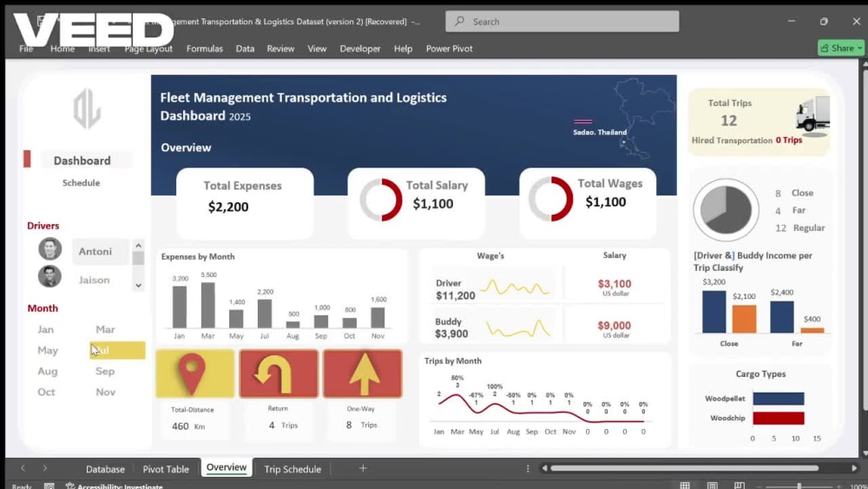The height and width of the screenshot is (489, 868).
Task: Click next sheet navigation arrow
Action: pos(45,468)
